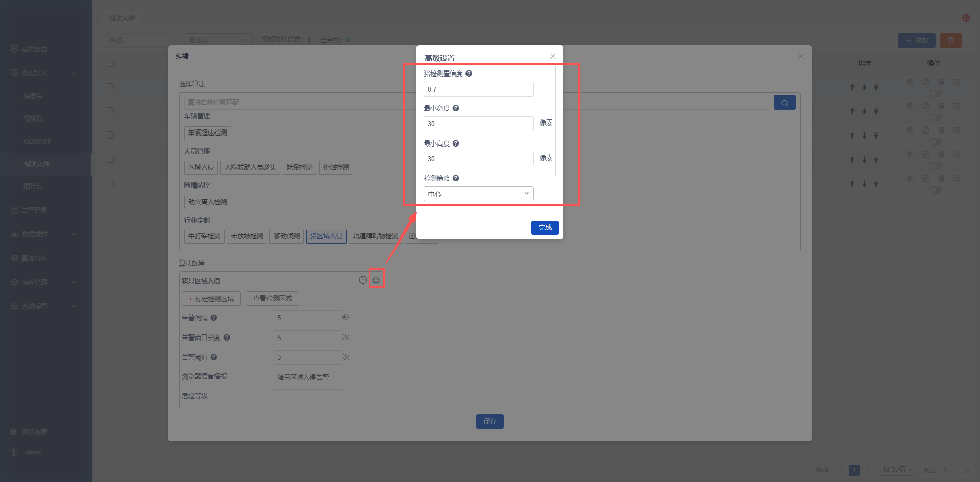Open the 浏览器语音播报 selection field
The image size is (980, 482).
pyautogui.click(x=308, y=377)
